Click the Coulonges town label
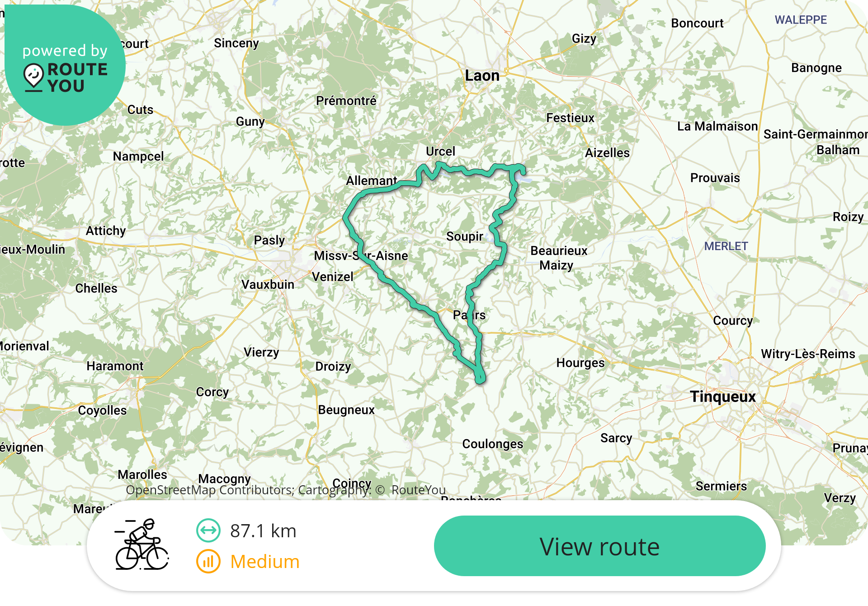Viewport: 868px width, 606px height. 493,444
